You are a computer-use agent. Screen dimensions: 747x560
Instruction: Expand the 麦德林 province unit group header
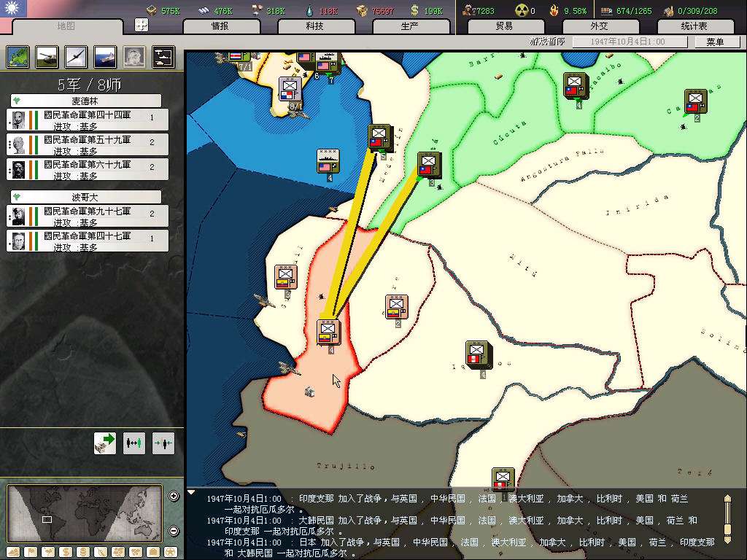pyautogui.click(x=86, y=101)
